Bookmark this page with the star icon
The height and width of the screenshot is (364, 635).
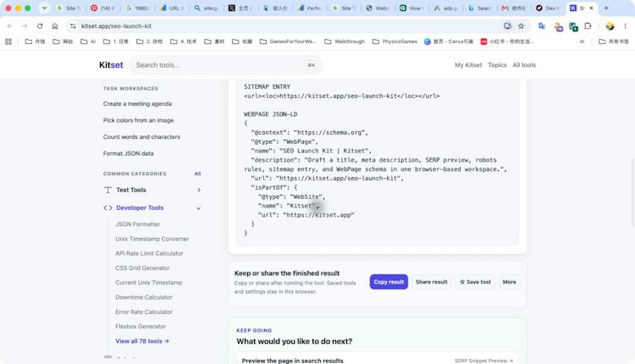(522, 26)
